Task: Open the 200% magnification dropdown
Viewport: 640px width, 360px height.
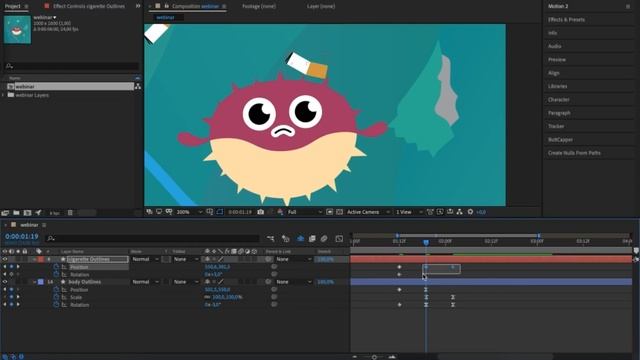Action: click(x=189, y=212)
